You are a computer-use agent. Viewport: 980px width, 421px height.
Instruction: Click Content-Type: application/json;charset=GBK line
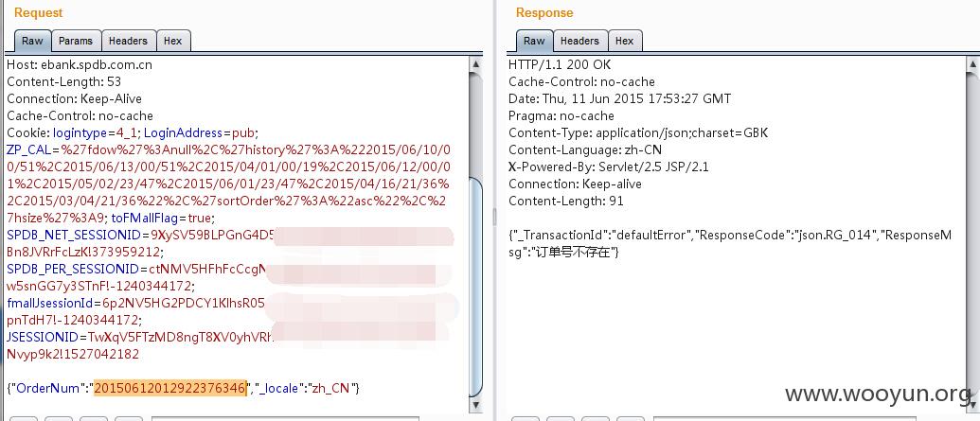click(638, 132)
